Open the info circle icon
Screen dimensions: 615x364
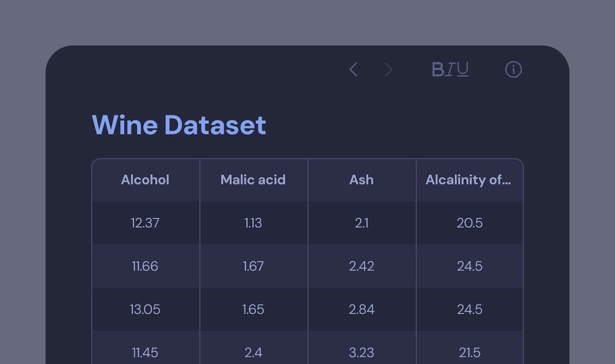[513, 70]
